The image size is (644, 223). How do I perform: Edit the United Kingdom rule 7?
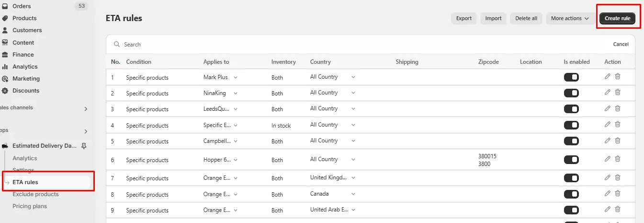608,177
